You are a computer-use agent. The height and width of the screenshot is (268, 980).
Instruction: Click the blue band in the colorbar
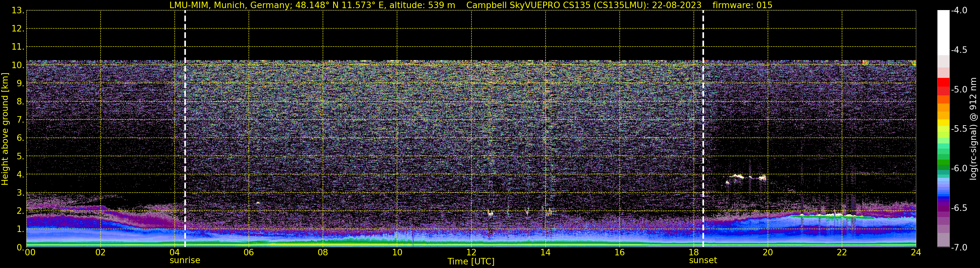point(944,197)
